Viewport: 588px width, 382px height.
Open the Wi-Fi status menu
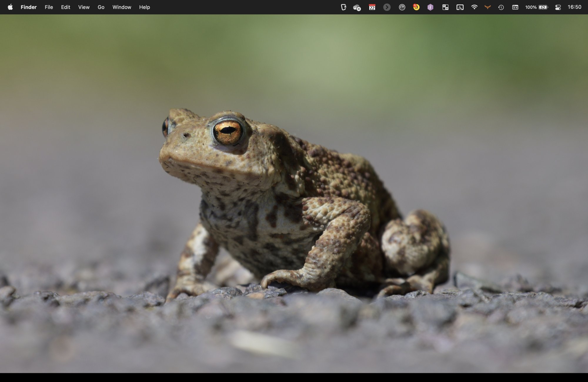[475, 7]
